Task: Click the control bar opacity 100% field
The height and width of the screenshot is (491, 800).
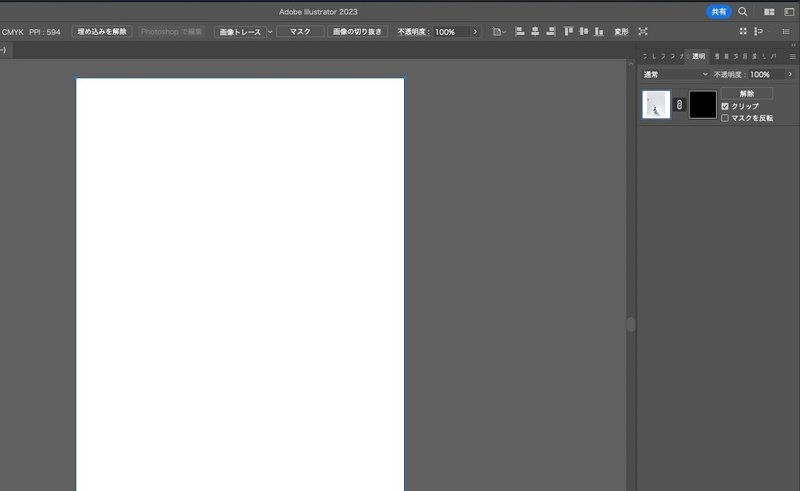Action: coord(451,32)
